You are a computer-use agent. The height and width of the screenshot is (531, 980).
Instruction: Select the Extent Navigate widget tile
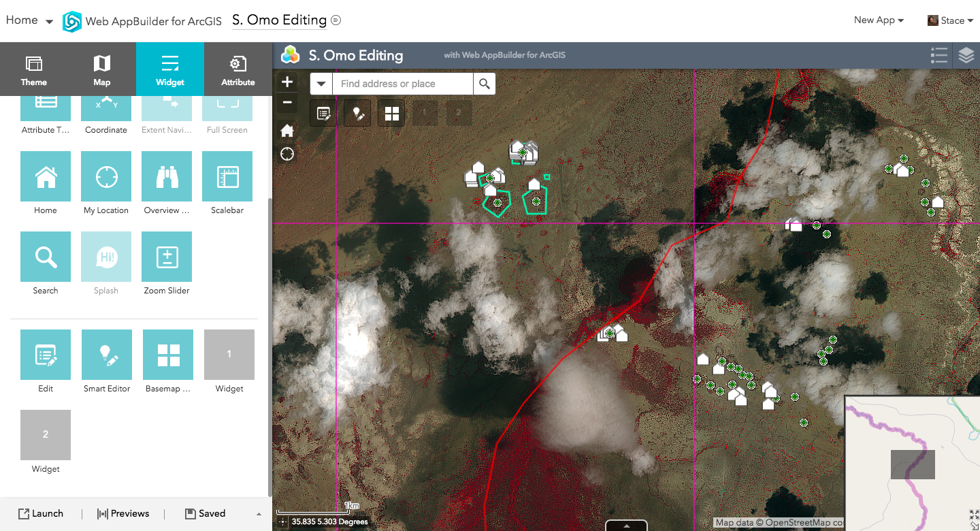point(167,109)
